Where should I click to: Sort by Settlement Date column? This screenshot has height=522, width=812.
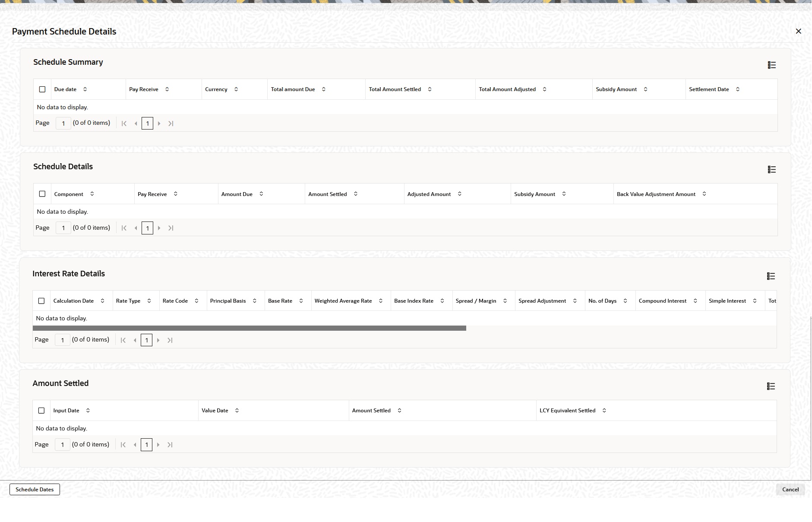pos(738,89)
